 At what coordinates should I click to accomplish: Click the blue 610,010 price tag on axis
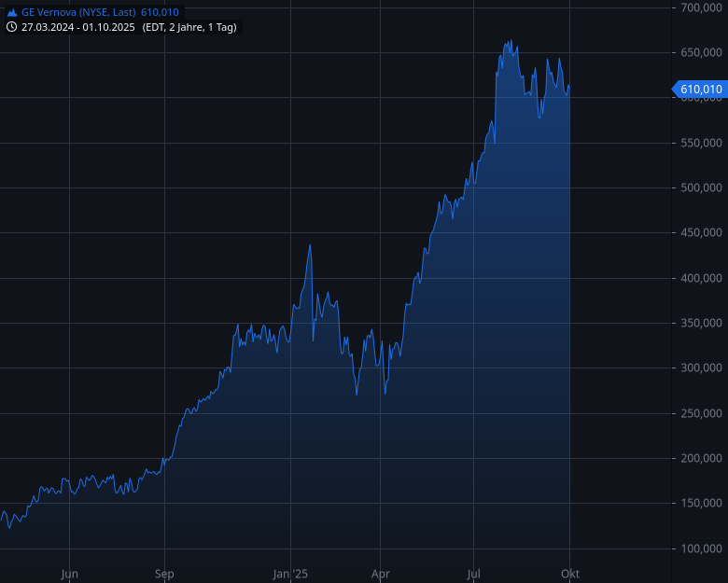(x=700, y=90)
